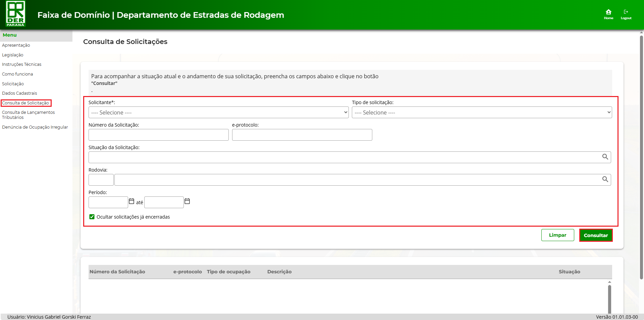Open the Solicitante dropdown
644x320 pixels.
point(218,112)
